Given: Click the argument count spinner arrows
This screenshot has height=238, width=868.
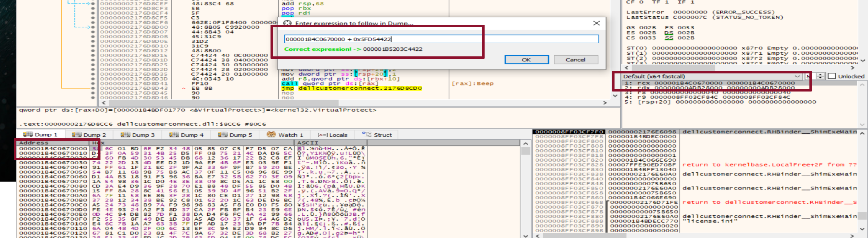Looking at the screenshot, I should pyautogui.click(x=820, y=76).
